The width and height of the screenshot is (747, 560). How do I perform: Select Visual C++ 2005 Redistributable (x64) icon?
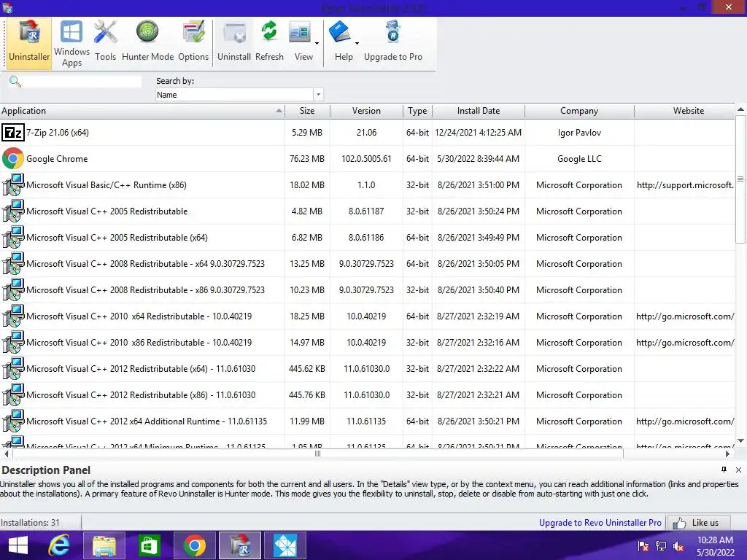coord(13,237)
